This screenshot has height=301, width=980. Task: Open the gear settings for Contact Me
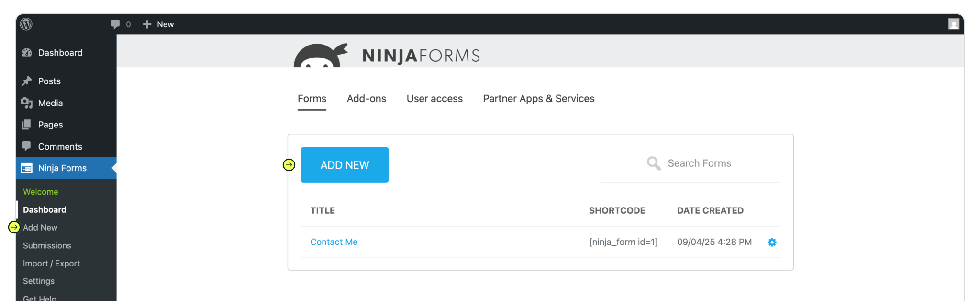coord(772,243)
